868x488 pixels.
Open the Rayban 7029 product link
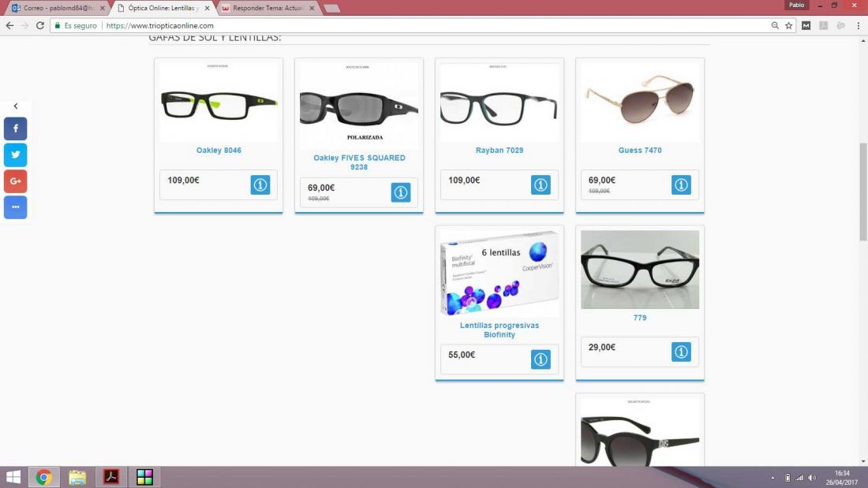(499, 150)
